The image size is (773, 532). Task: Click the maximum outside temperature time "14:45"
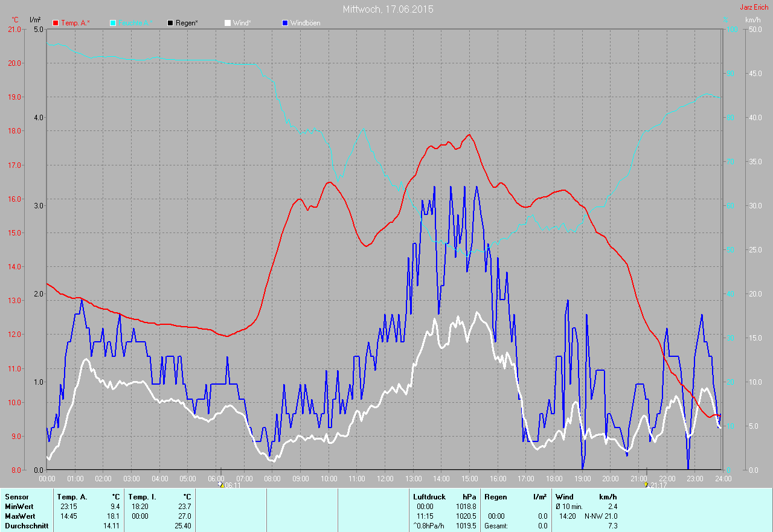click(x=69, y=516)
